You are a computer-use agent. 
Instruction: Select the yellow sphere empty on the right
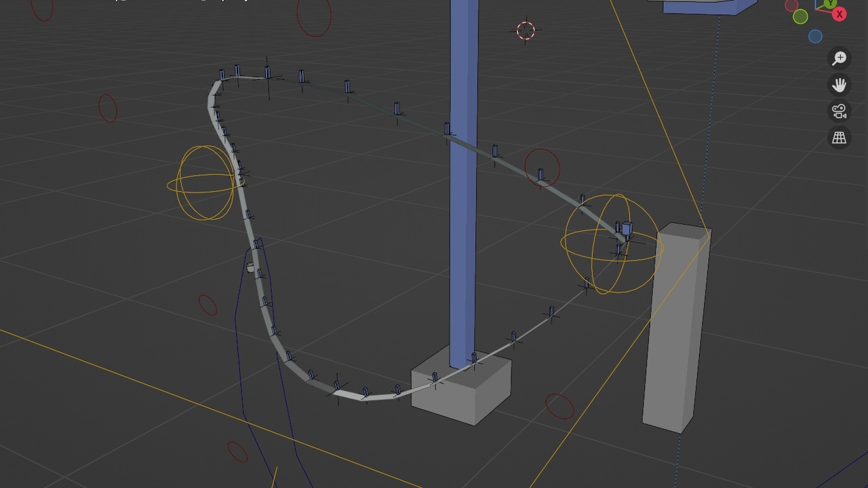coord(612,244)
